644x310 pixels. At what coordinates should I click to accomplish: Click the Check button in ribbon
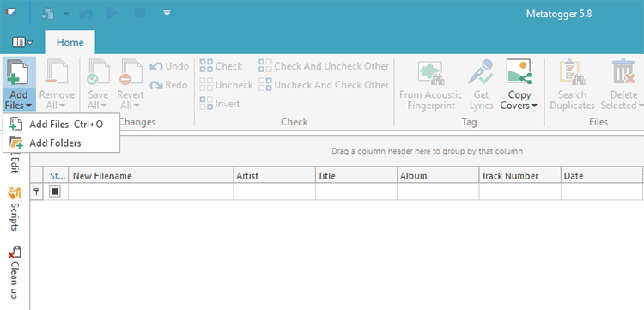pos(221,66)
